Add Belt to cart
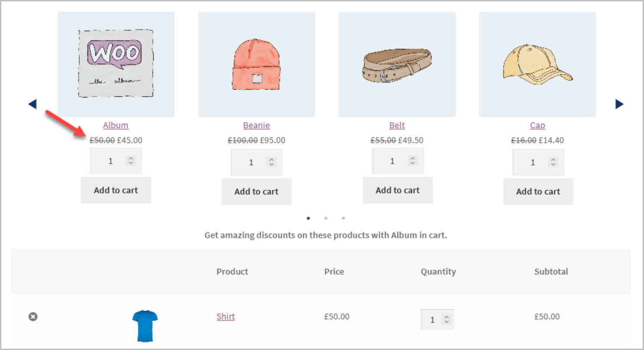The height and width of the screenshot is (350, 644). tap(398, 190)
